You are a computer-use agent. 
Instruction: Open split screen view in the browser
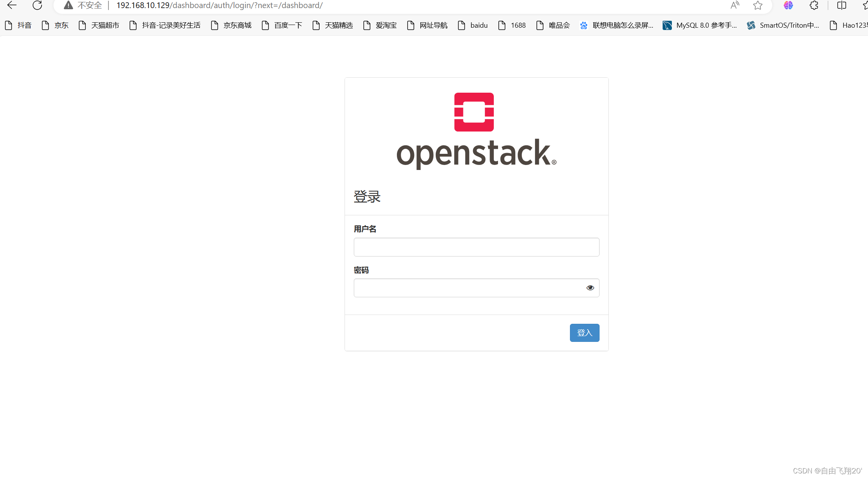[x=841, y=5]
